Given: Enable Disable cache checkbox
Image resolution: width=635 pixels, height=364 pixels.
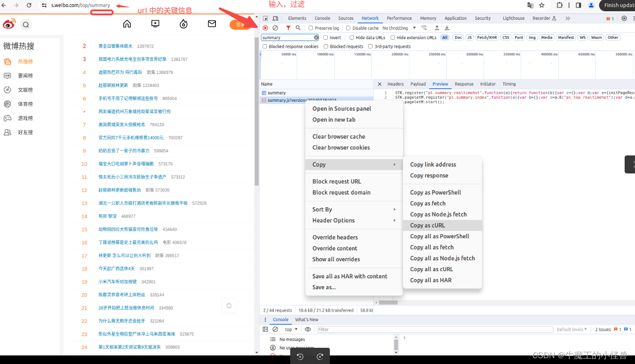Looking at the screenshot, I should click(348, 28).
